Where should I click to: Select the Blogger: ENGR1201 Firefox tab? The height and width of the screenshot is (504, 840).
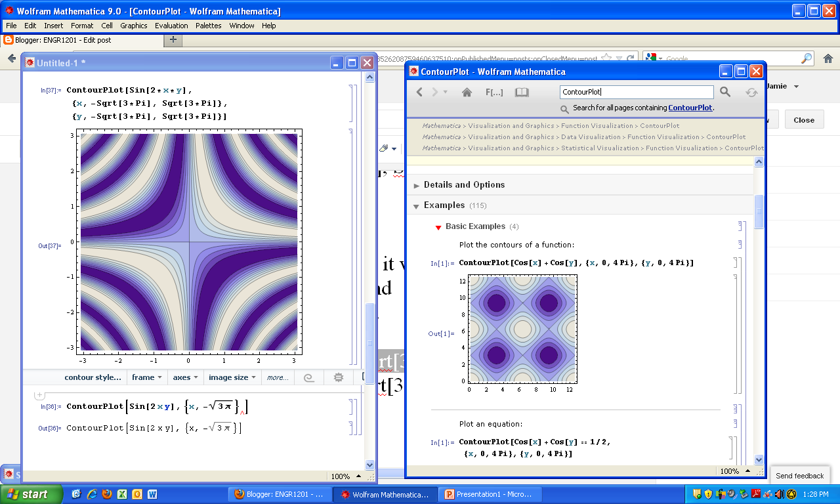point(81,39)
